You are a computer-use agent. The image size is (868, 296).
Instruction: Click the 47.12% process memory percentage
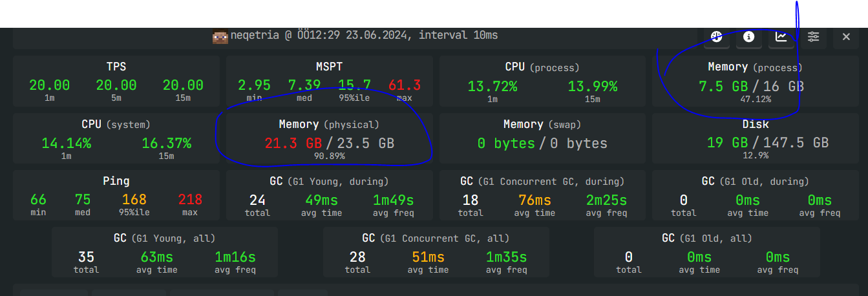[x=755, y=100]
